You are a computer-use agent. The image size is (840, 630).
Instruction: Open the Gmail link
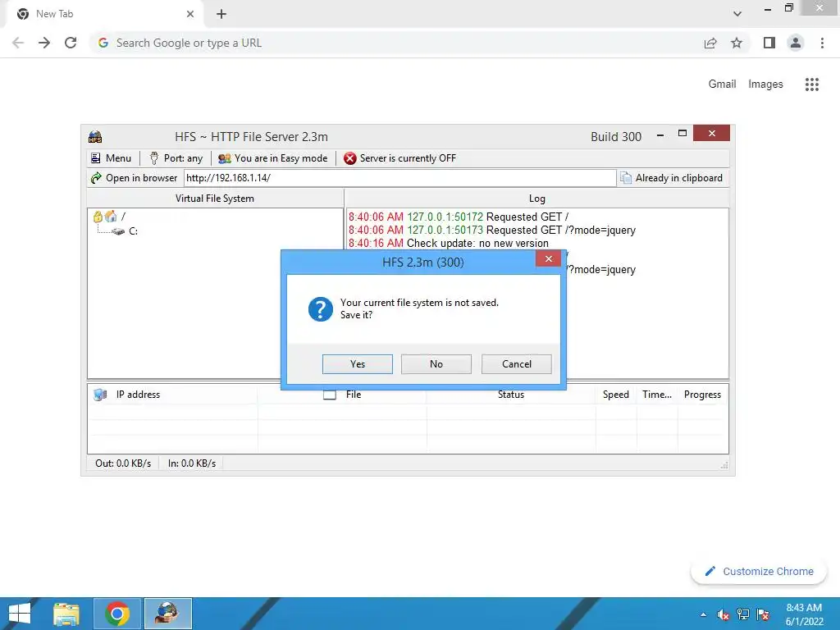(x=722, y=84)
